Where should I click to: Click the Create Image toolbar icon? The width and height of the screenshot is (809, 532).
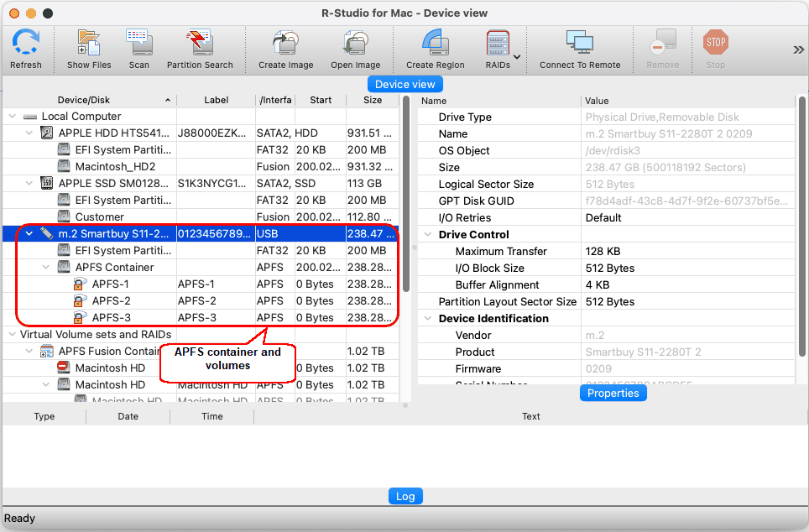[286, 42]
